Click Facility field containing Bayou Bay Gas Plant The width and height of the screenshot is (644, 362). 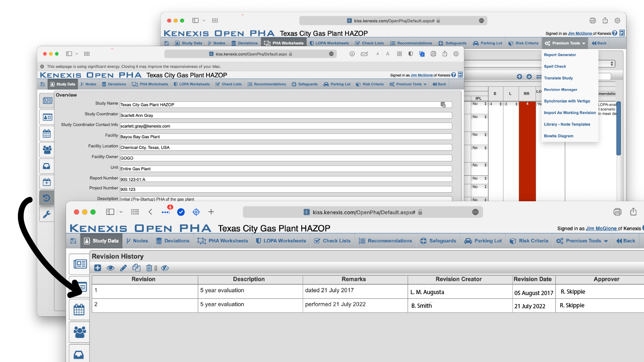pyautogui.click(x=286, y=137)
